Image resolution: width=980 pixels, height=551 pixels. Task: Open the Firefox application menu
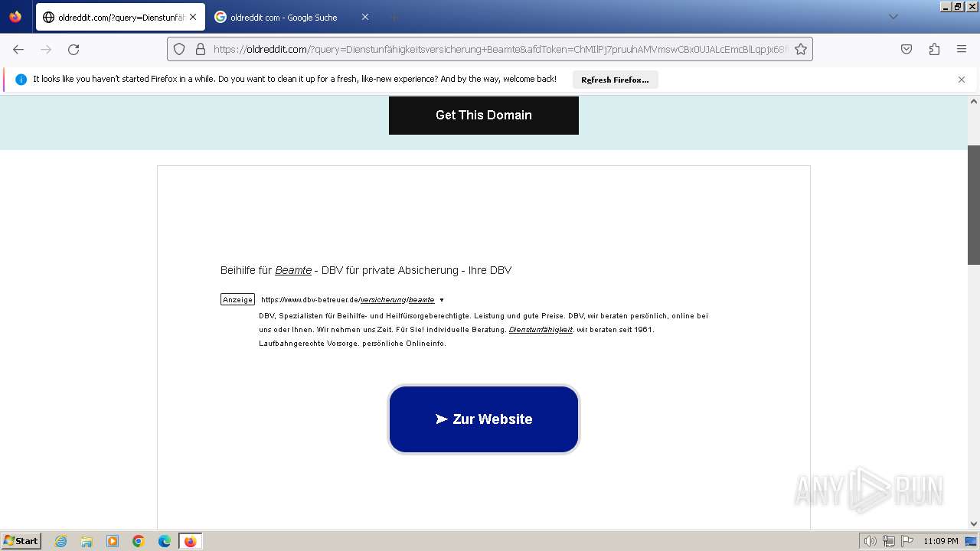tap(962, 49)
